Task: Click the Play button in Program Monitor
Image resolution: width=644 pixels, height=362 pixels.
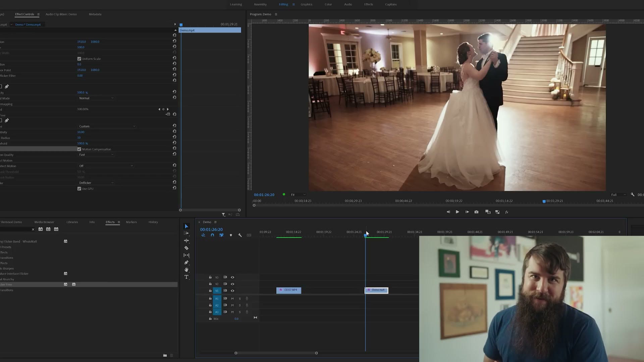Action: point(457,212)
